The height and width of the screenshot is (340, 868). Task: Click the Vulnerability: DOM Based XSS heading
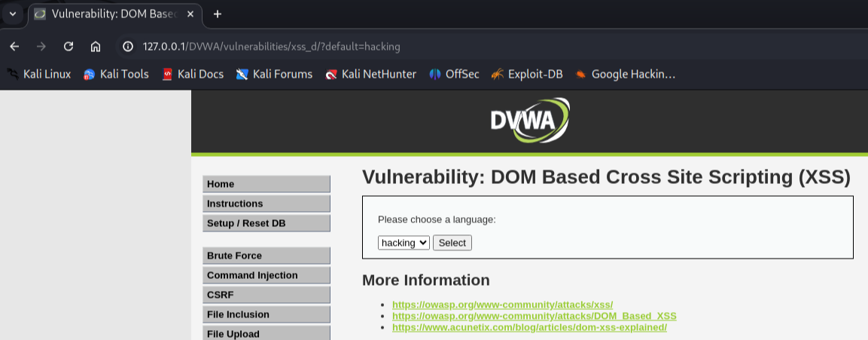point(606,177)
